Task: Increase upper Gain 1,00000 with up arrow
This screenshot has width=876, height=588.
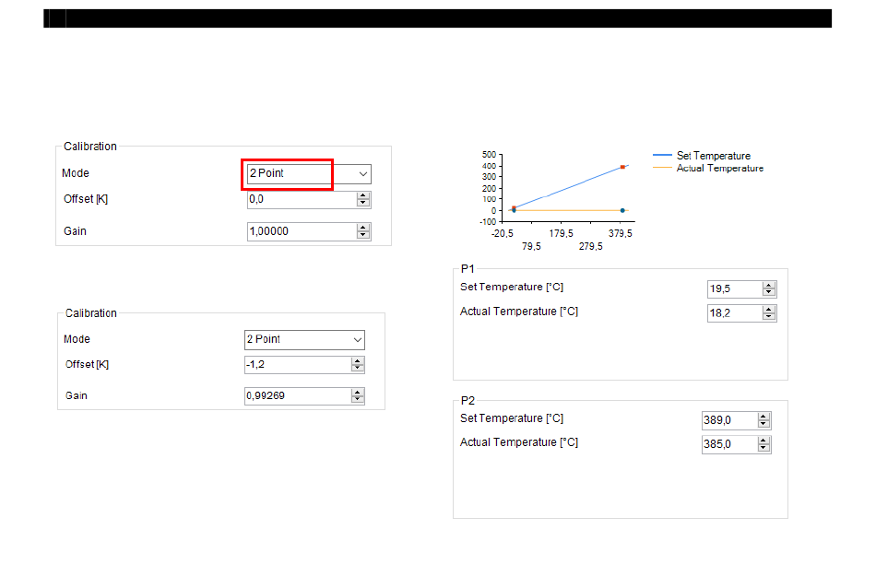Action: click(x=363, y=228)
